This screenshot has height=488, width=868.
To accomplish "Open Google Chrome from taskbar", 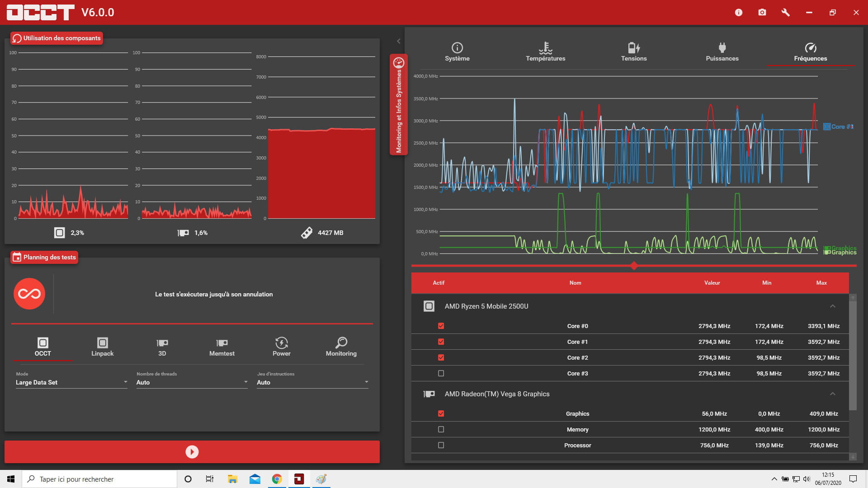I will point(277,479).
